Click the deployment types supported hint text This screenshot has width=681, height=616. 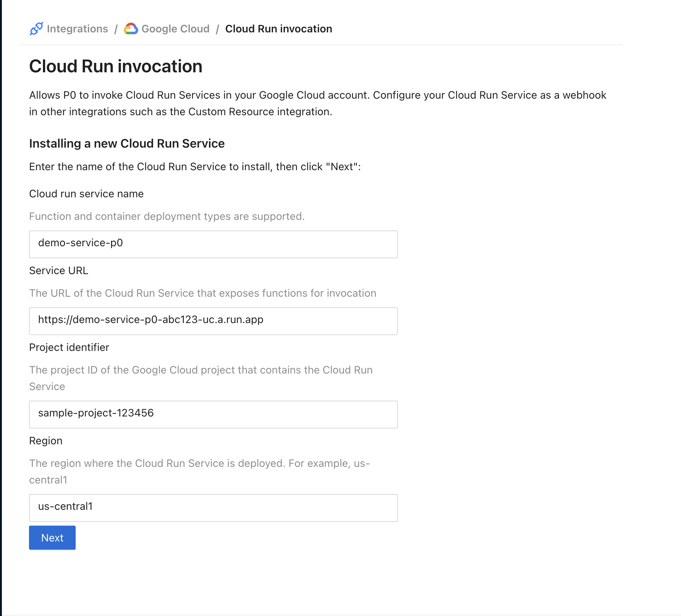point(167,216)
